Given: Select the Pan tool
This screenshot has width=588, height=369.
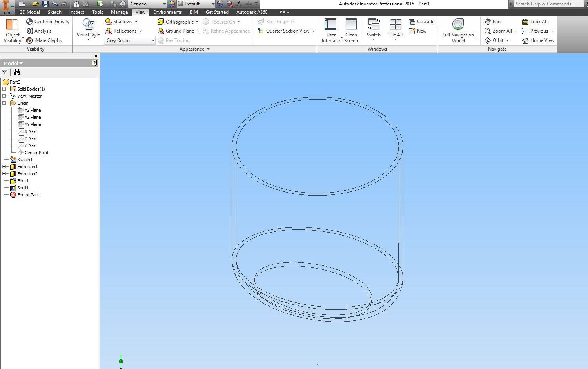Looking at the screenshot, I should [x=488, y=22].
